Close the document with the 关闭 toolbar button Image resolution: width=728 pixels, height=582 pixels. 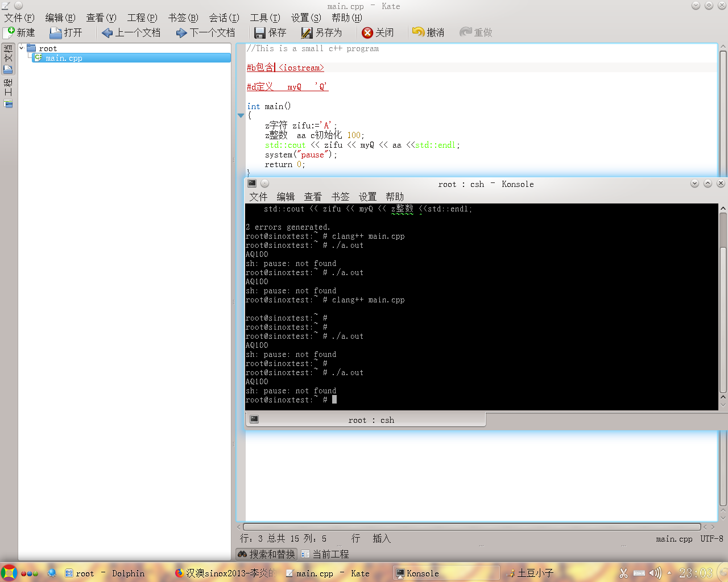tap(378, 32)
